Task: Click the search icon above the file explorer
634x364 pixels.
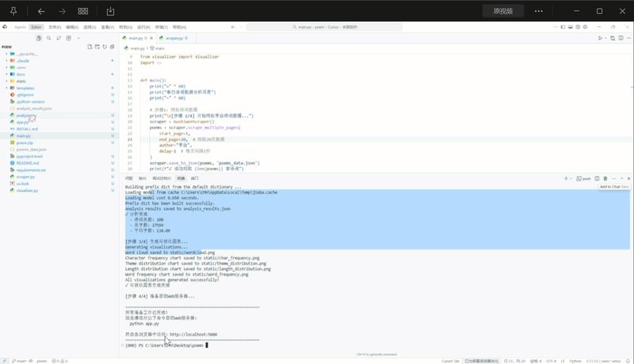Action: click(x=49, y=38)
